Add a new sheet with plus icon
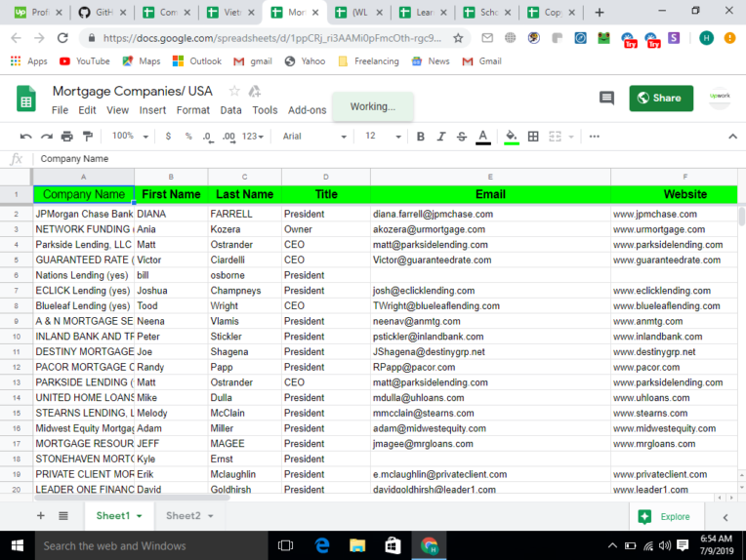The height and width of the screenshot is (560, 746). point(41,516)
